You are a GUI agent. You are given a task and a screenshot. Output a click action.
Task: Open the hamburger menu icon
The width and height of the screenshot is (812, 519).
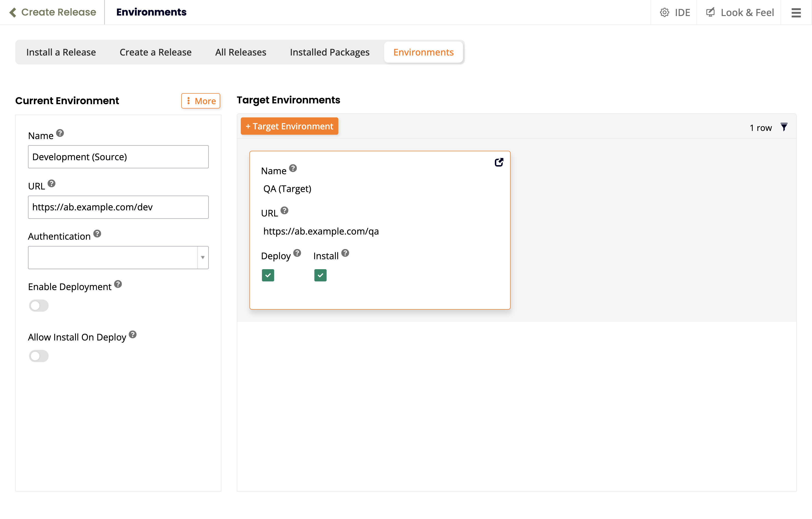tap(796, 12)
